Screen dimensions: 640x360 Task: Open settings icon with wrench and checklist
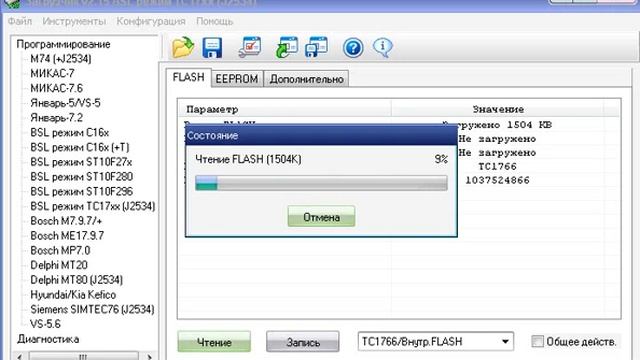coord(250,47)
